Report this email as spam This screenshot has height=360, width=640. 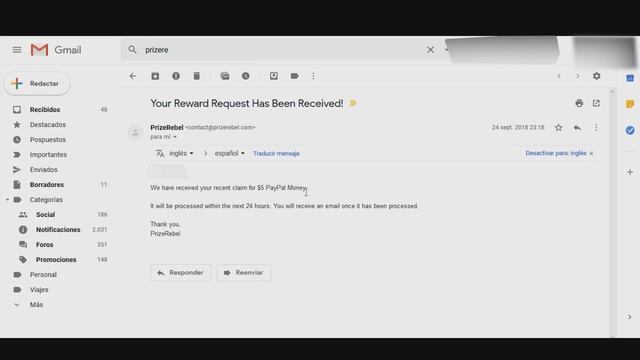[176, 76]
